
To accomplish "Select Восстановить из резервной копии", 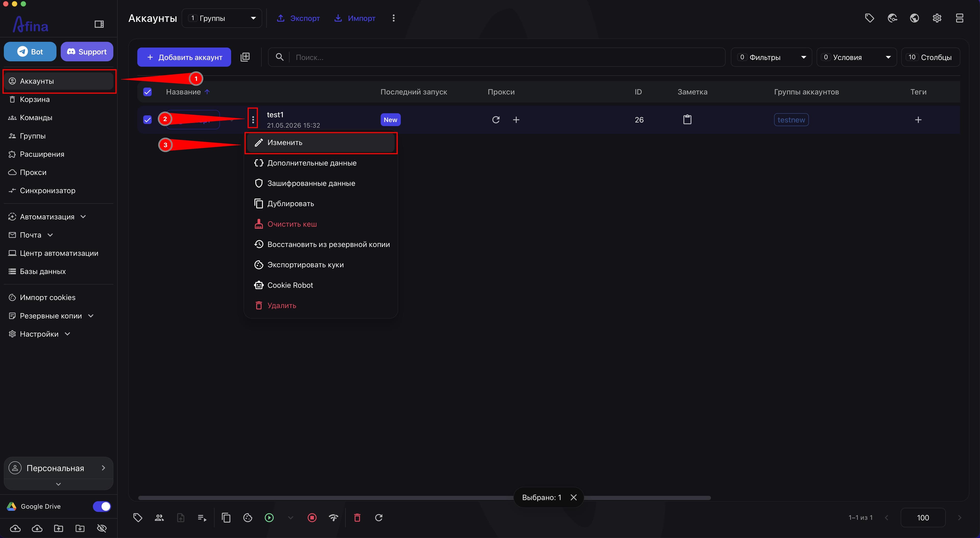I will [x=320, y=244].
